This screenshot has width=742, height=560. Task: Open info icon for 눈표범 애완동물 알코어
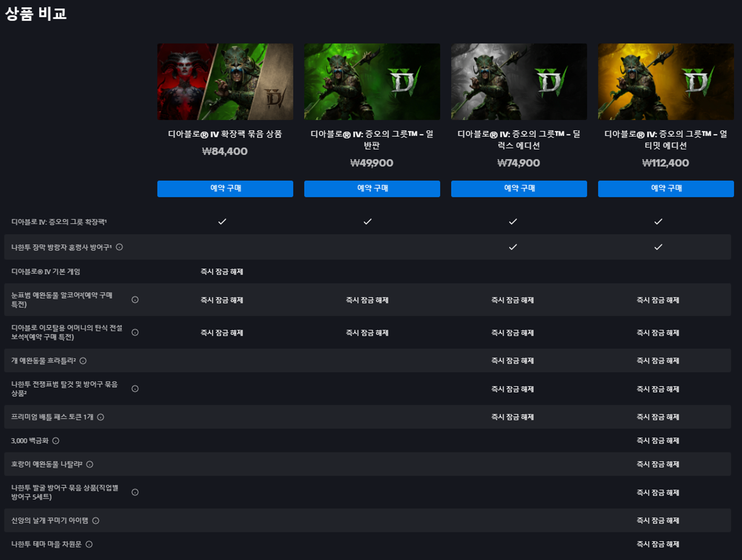click(135, 300)
